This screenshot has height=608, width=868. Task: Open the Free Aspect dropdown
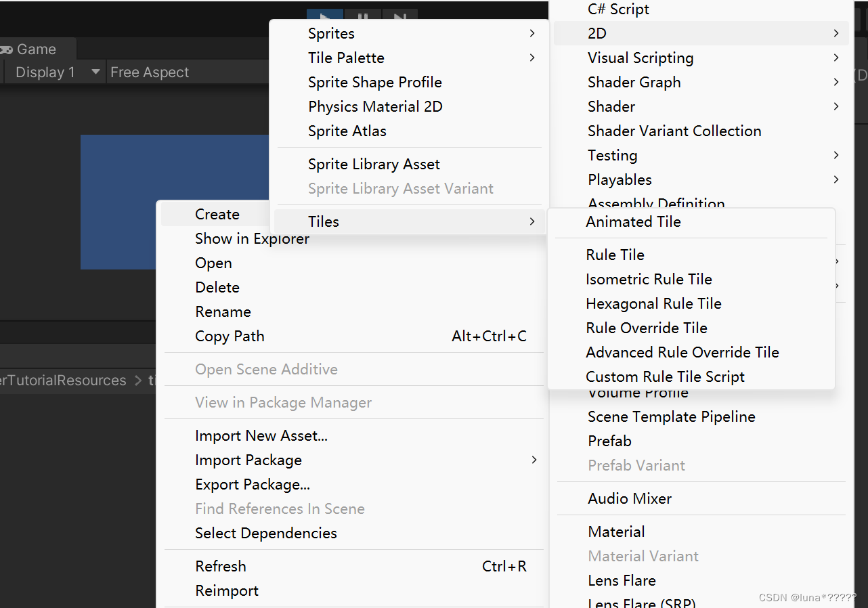tap(188, 72)
